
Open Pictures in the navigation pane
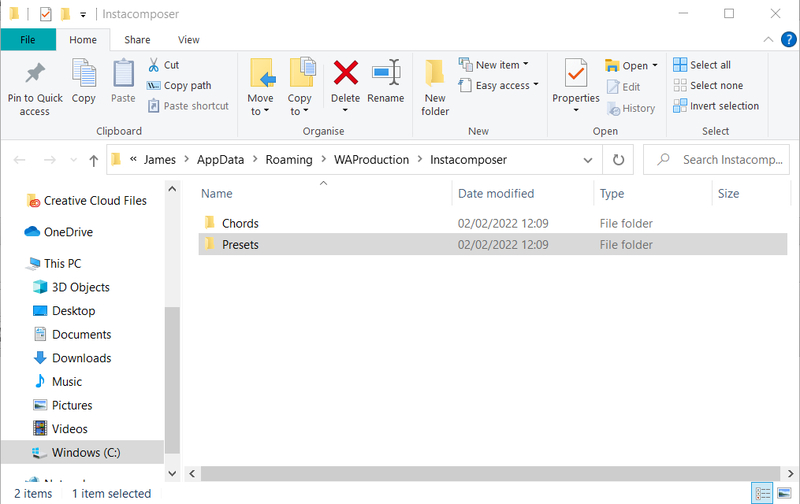click(x=63, y=405)
